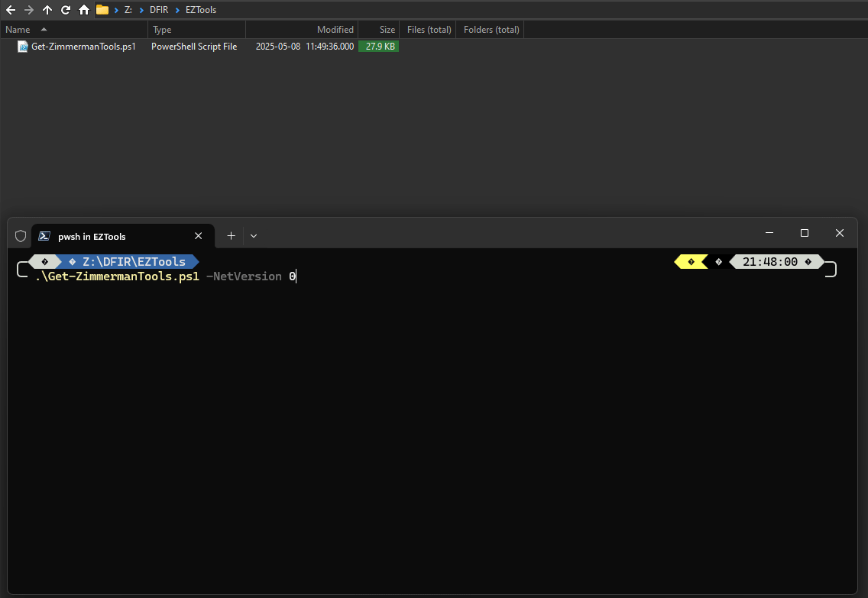The height and width of the screenshot is (598, 868).
Task: Open a new terminal tab with plus
Action: (x=231, y=235)
